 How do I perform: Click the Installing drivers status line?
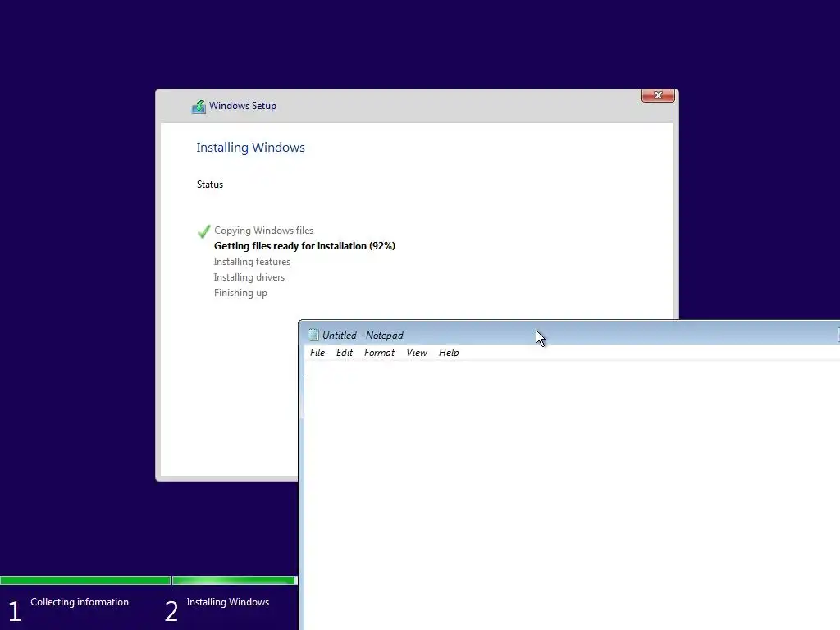pos(249,277)
